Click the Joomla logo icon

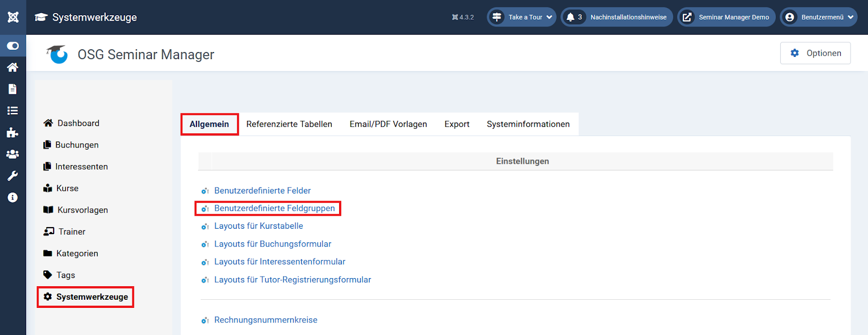click(13, 17)
